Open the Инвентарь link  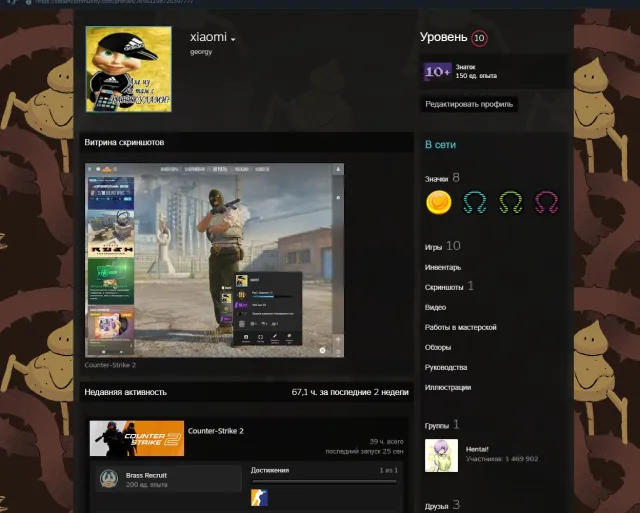443,267
